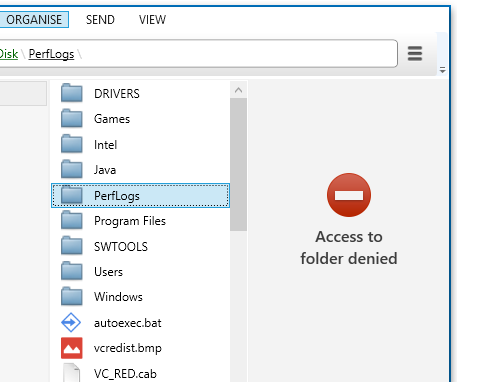
Task: Click the file list scrollbar thumb
Action: 238,164
